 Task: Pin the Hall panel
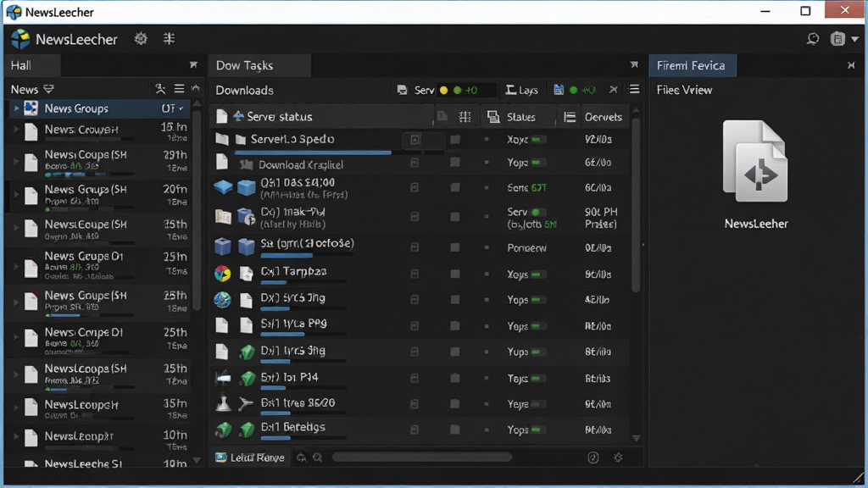[x=193, y=65]
